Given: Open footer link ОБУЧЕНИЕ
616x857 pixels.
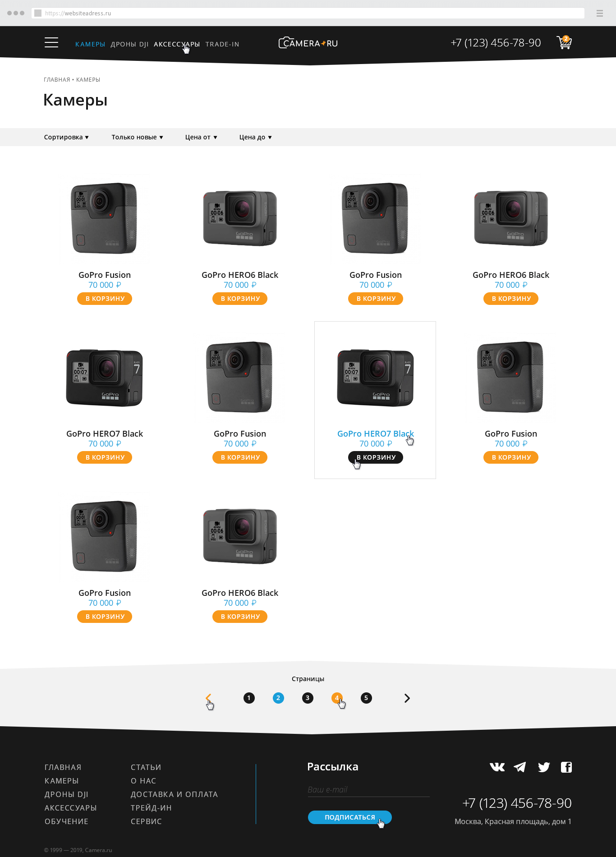Looking at the screenshot, I should [x=66, y=821].
